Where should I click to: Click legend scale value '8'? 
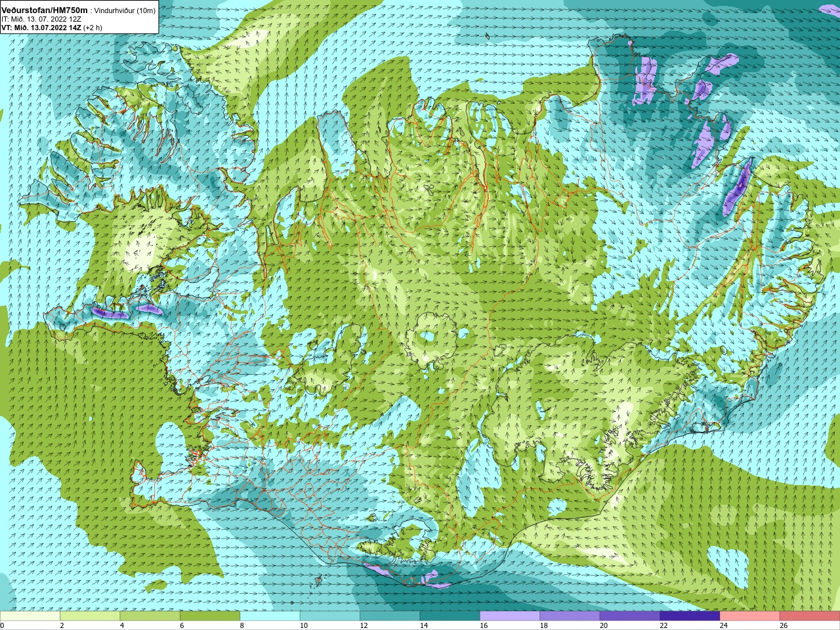[x=241, y=626]
